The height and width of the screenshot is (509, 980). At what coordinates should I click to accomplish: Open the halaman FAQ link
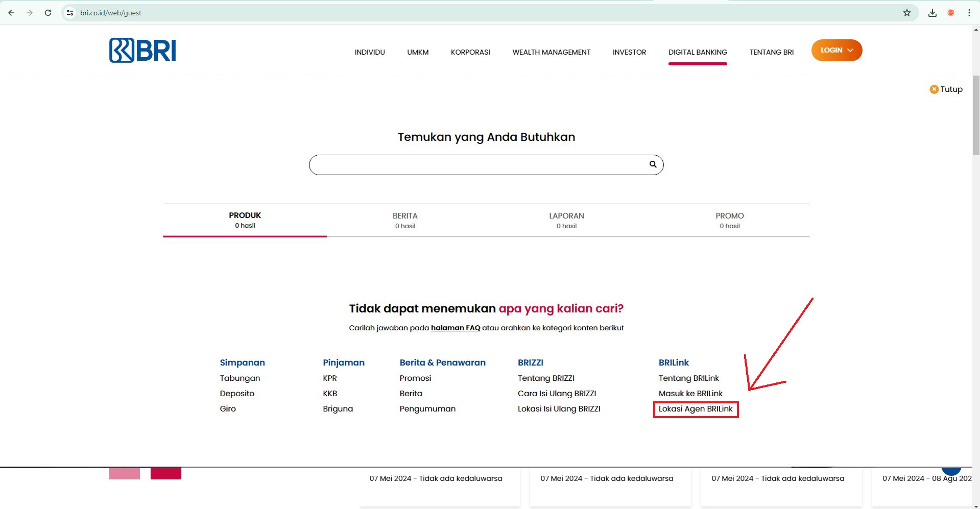(x=456, y=328)
